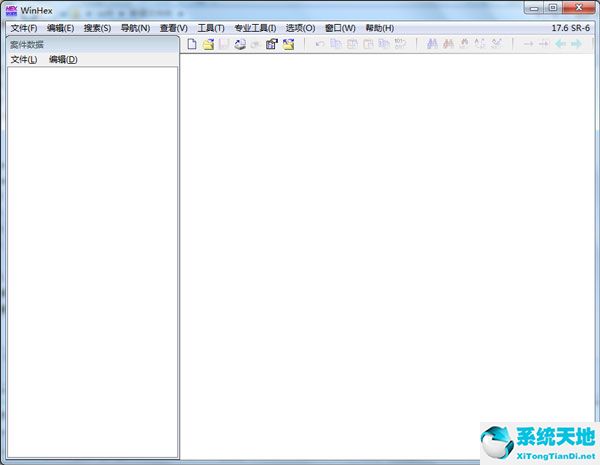
Task: Open the 导航(N) menu
Action: pyautogui.click(x=135, y=28)
